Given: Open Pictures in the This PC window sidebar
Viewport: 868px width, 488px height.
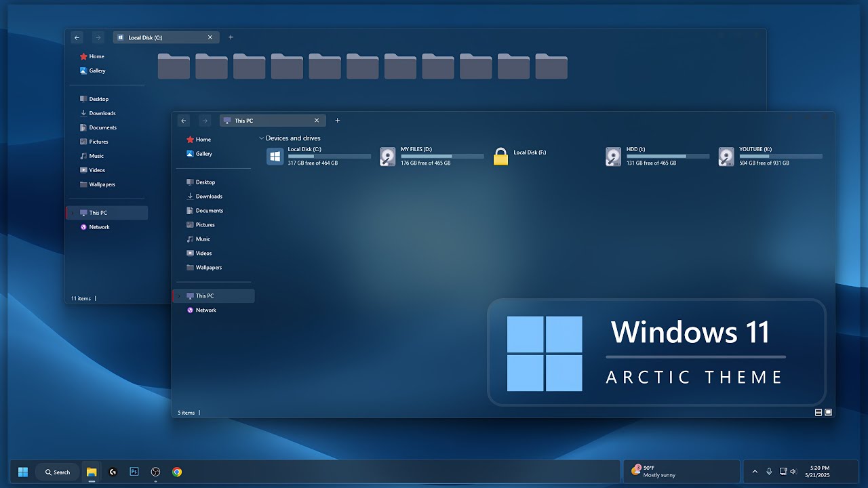Looking at the screenshot, I should pyautogui.click(x=200, y=225).
